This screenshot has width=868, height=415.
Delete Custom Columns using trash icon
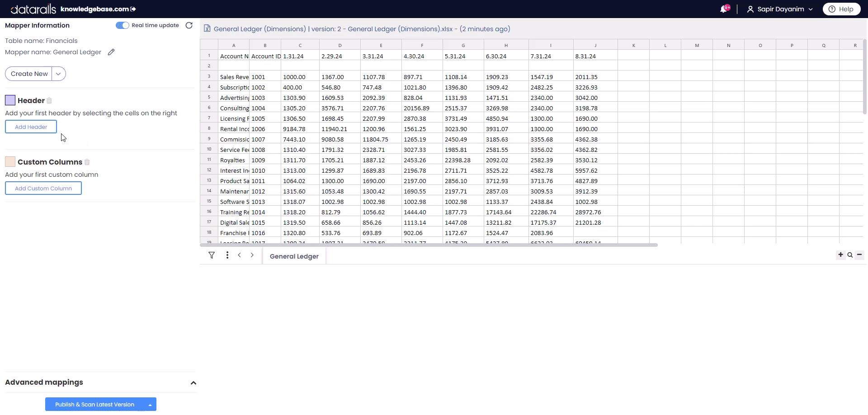click(x=87, y=162)
